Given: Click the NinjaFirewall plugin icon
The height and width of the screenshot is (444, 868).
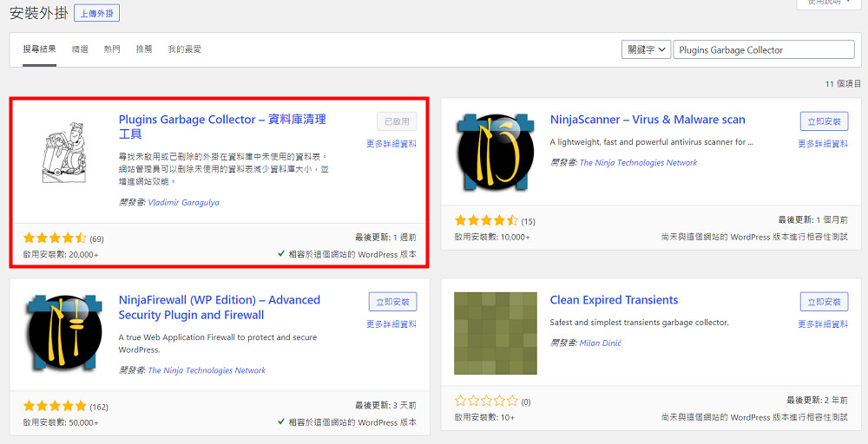Looking at the screenshot, I should (x=64, y=333).
